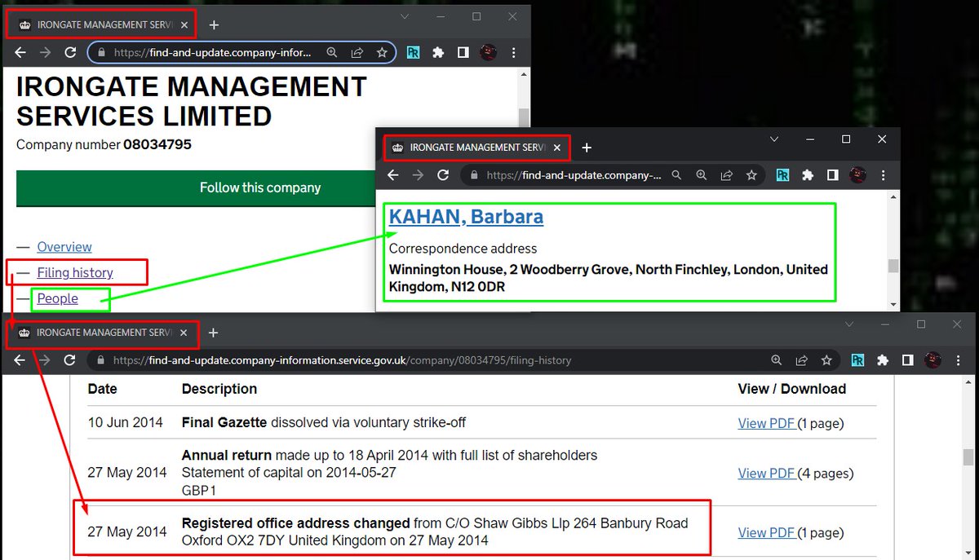The image size is (979, 560).
Task: Click PR extension icon in filing-history window
Action: coord(857,360)
